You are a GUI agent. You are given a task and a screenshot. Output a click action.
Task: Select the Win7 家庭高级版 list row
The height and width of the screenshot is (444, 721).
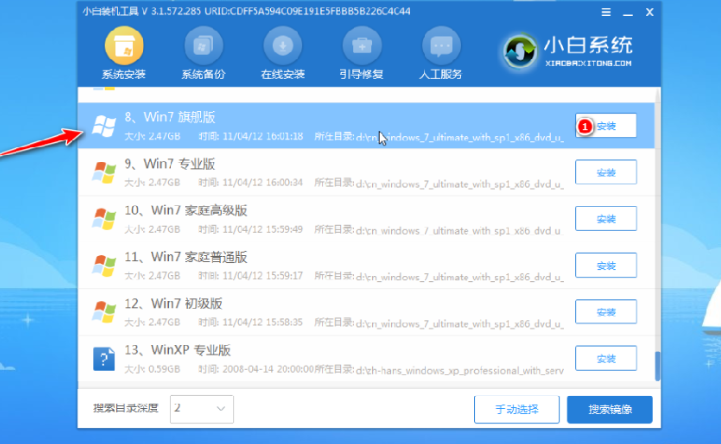pyautogui.click(x=330, y=219)
